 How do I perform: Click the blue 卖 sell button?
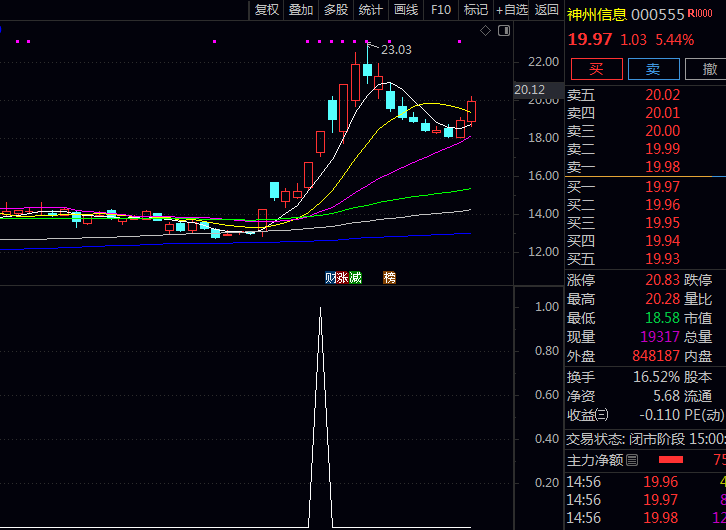(x=653, y=69)
